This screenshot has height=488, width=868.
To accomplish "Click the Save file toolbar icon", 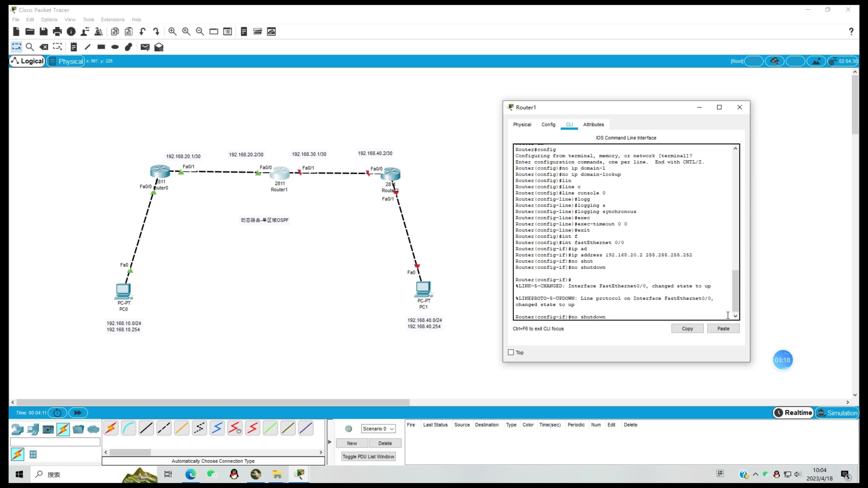I will click(43, 32).
